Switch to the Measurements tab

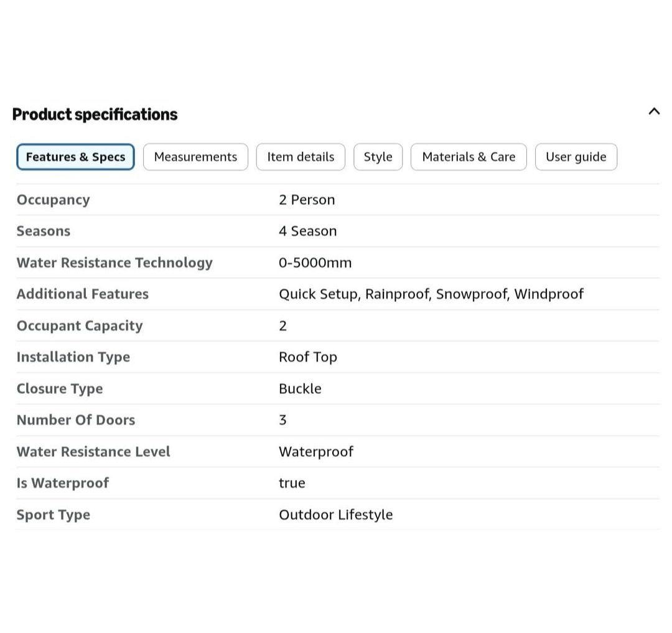(x=195, y=157)
